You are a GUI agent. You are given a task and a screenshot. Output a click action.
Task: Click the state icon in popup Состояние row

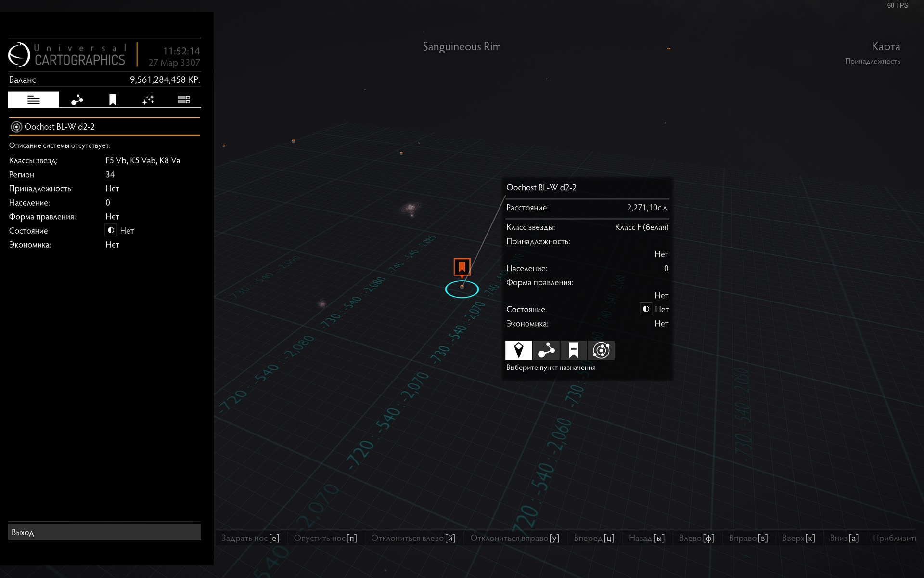pyautogui.click(x=646, y=309)
